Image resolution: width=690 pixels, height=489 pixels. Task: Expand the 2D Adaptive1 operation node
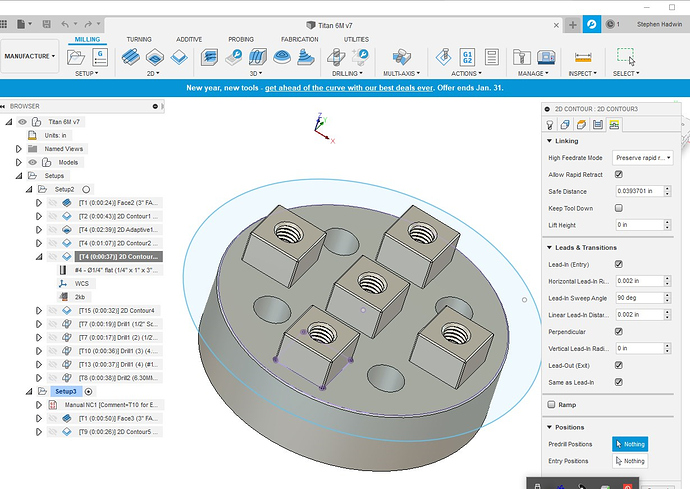pos(39,230)
